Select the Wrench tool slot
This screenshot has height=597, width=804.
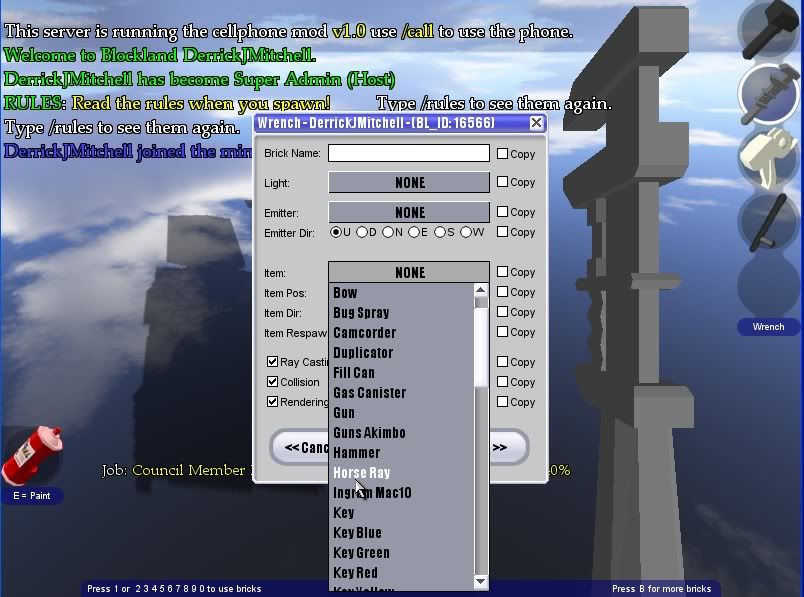pos(768,93)
